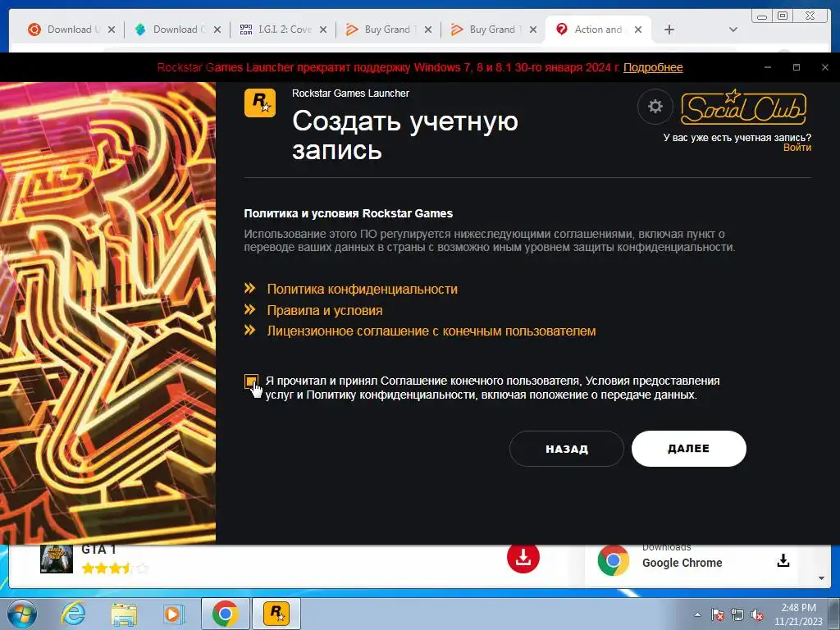Click the GTA 1 star rating
Screen dimensions: 840x630
coord(115,568)
